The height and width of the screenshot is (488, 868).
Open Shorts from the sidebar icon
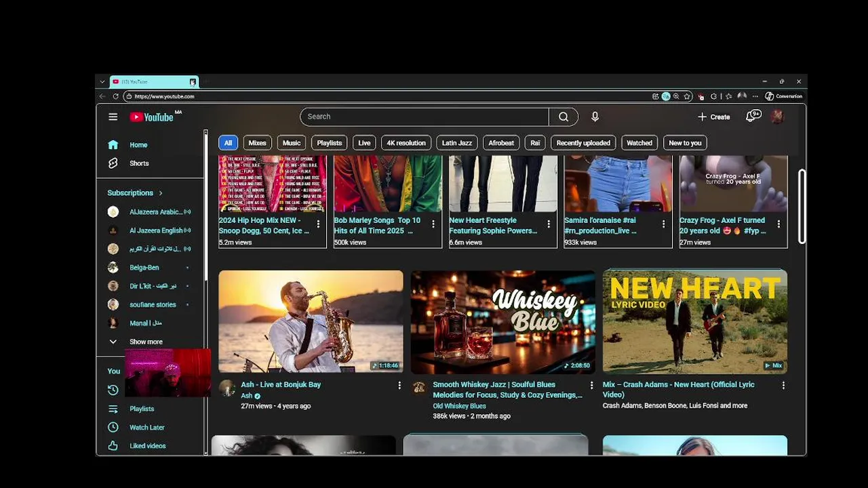(x=113, y=163)
